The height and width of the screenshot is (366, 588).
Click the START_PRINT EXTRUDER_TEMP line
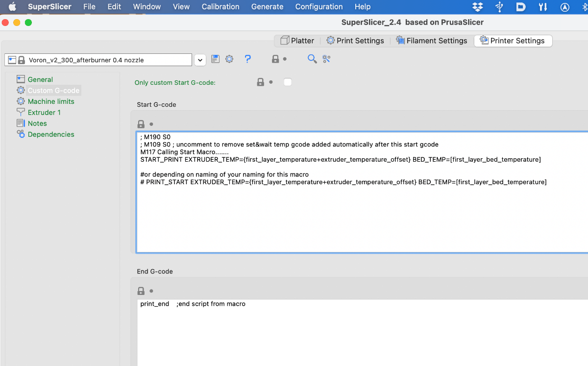(x=341, y=159)
